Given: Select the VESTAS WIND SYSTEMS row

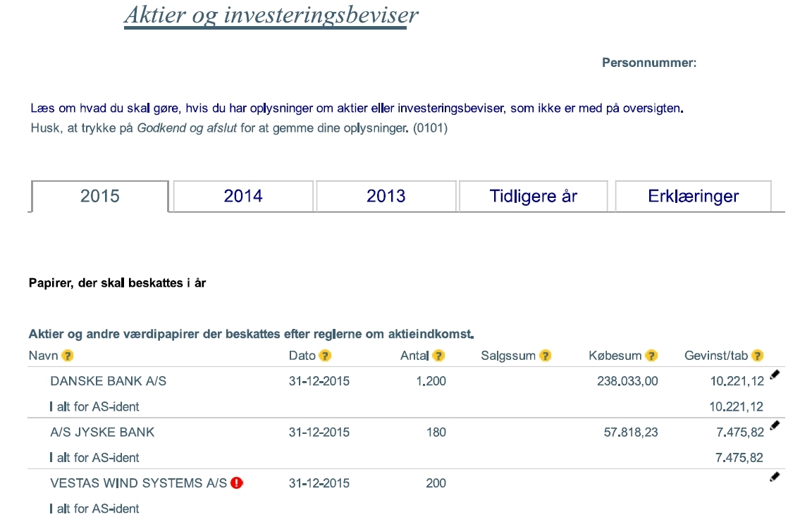Looking at the screenshot, I should (x=136, y=483).
